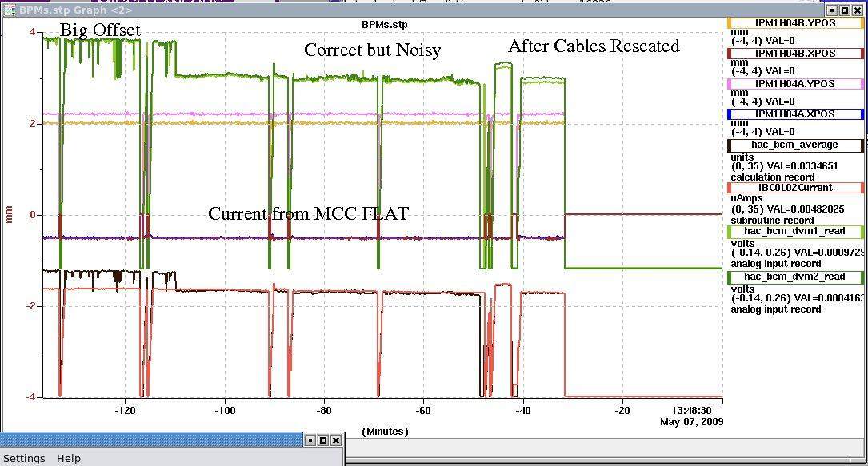The width and height of the screenshot is (868, 466).
Task: Maximize the lower Settings window
Action: (x=323, y=440)
